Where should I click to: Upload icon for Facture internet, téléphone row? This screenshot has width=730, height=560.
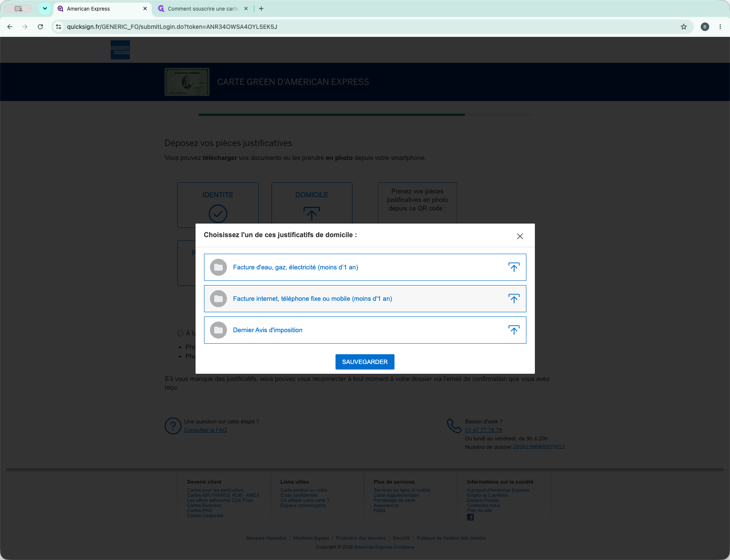pos(514,299)
